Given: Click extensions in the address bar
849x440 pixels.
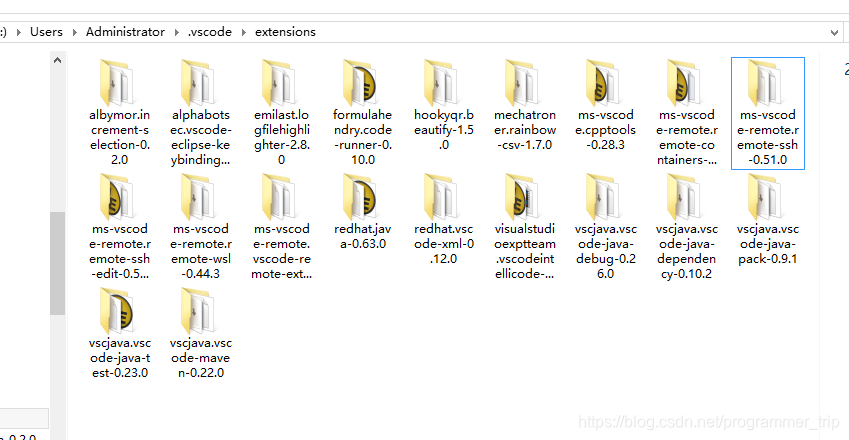Looking at the screenshot, I should [285, 32].
